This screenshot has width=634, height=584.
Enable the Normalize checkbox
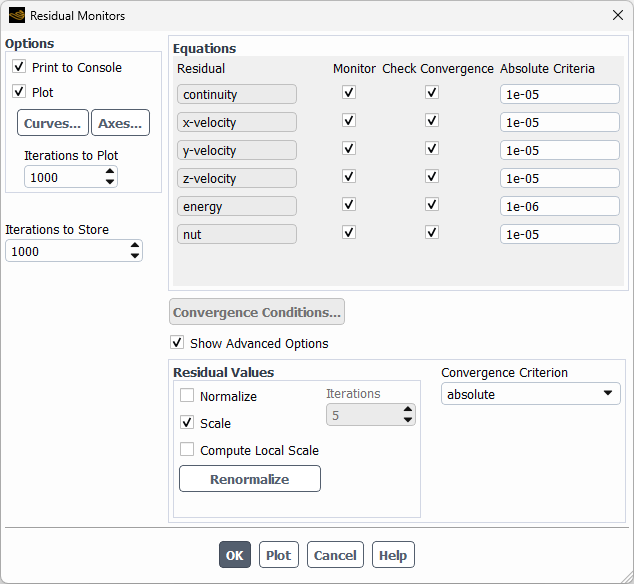tap(187, 395)
